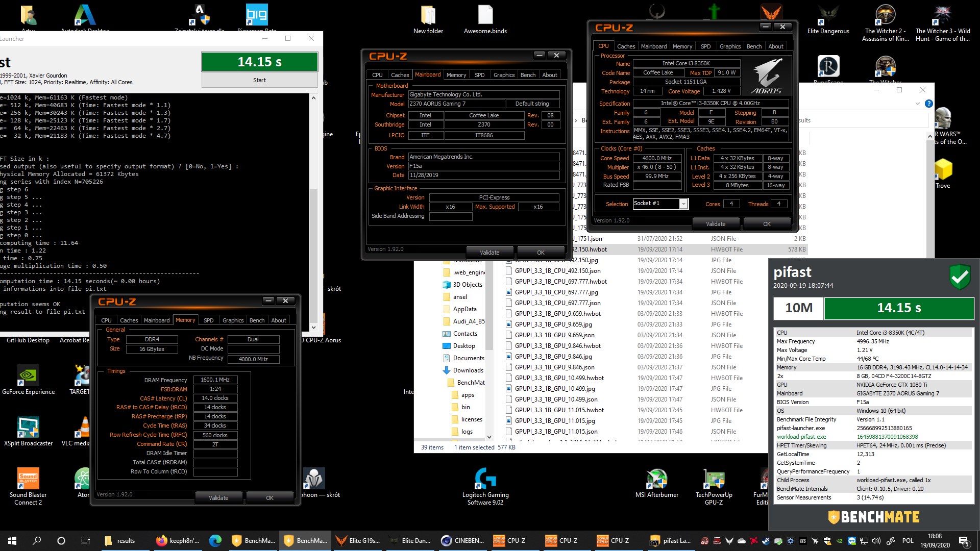Screen dimensions: 980x551
Task: Click the POL language indicator
Action: point(908,541)
